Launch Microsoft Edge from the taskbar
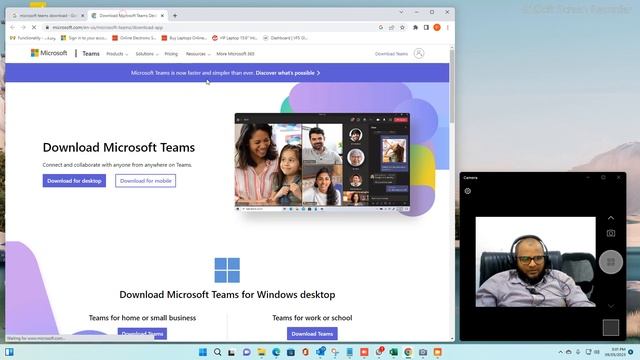The height and width of the screenshot is (360, 640). [276, 352]
